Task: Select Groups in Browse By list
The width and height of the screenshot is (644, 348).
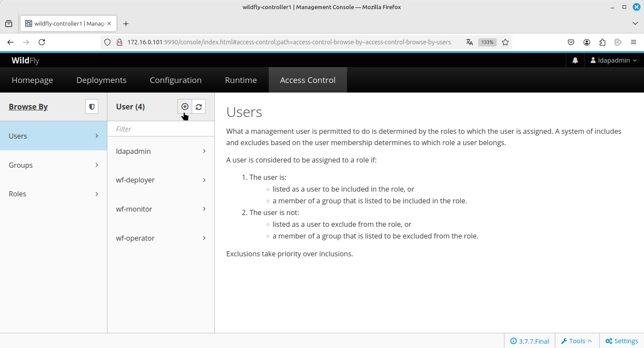Action: (x=53, y=165)
